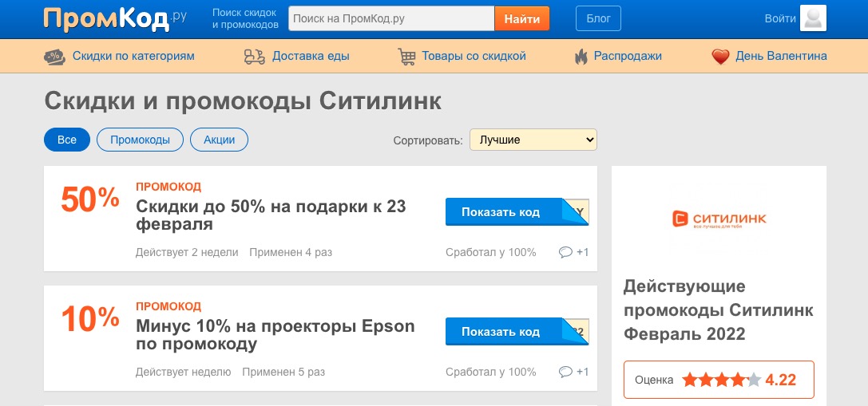Click the flame icon for Распродажи
This screenshot has width=868, height=406.
(581, 57)
